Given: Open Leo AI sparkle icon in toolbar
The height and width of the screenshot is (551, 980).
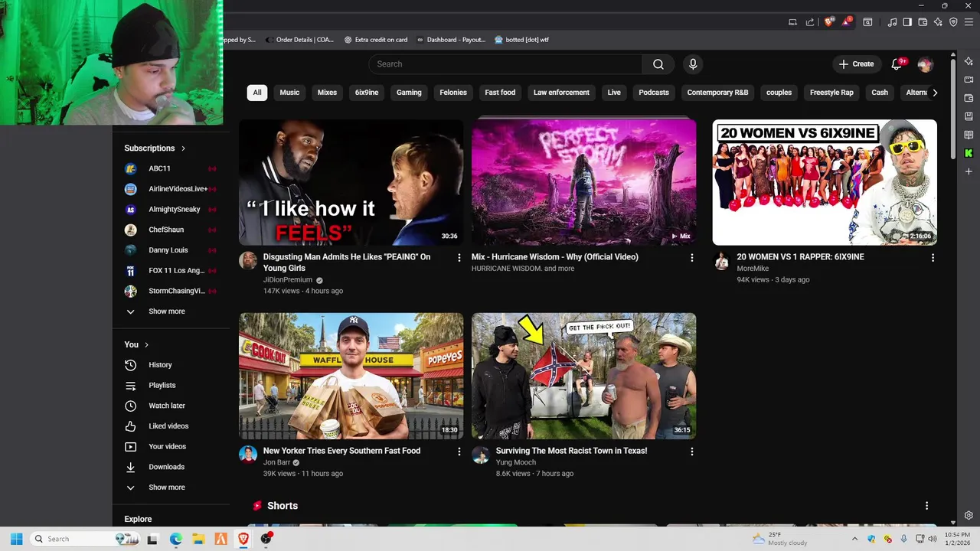Looking at the screenshot, I should coord(938,22).
